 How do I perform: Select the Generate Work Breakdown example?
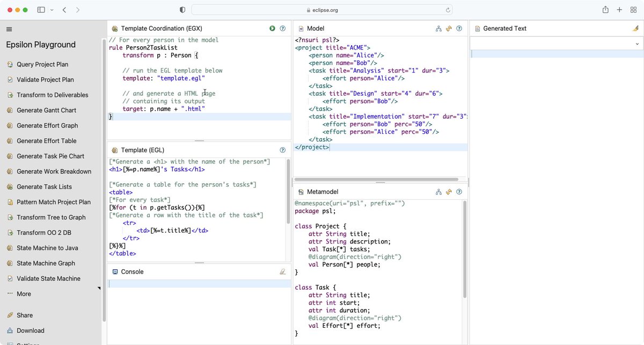54,171
